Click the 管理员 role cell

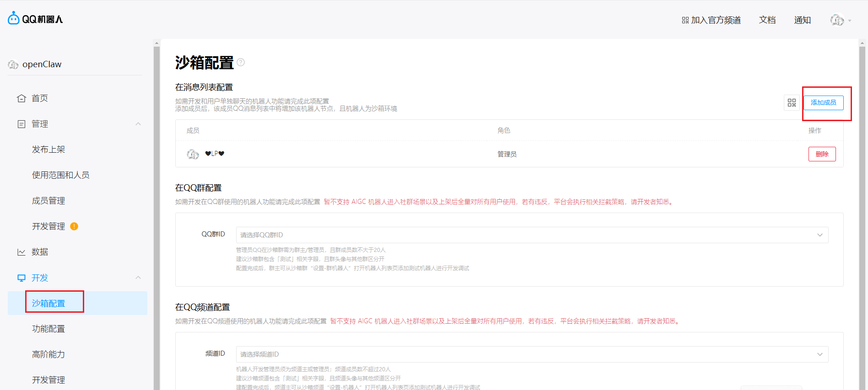click(x=507, y=154)
